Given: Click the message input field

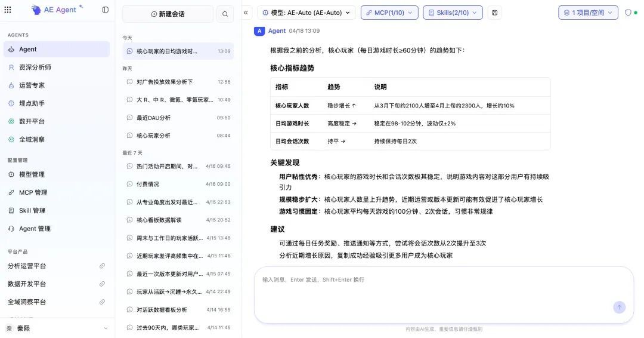Looking at the screenshot, I should [x=444, y=295].
